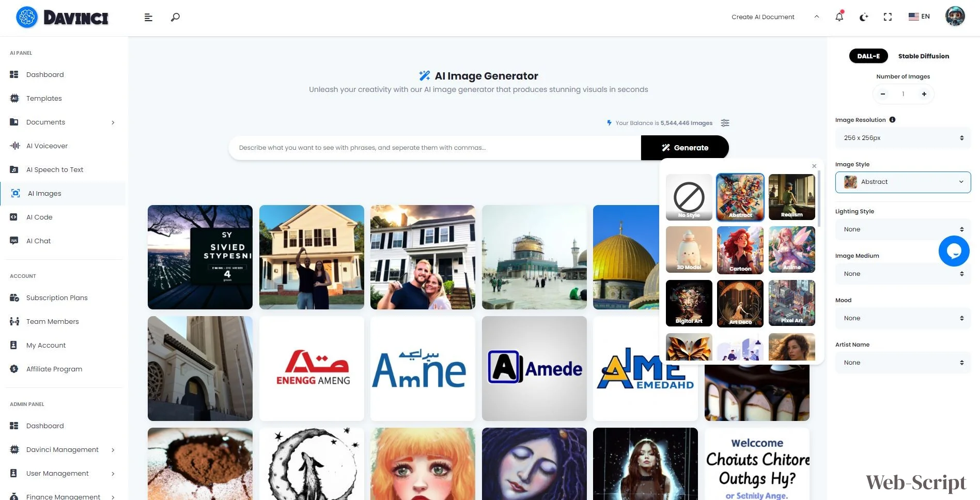Increase number of images with plus
The height and width of the screenshot is (500, 980).
[924, 94]
